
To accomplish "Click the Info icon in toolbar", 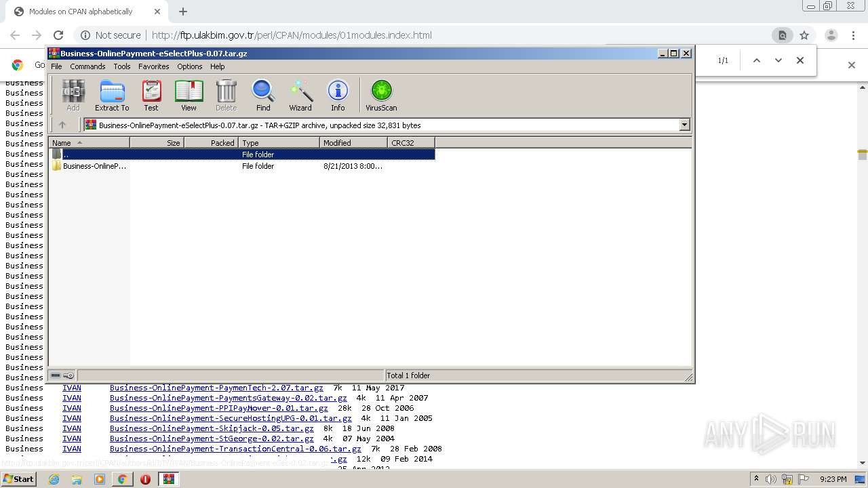I will coord(338,95).
